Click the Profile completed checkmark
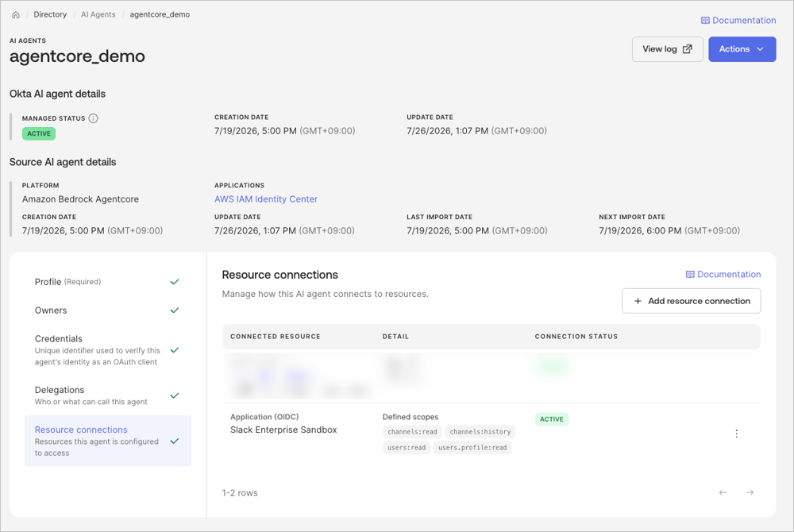This screenshot has width=794, height=532. click(175, 282)
